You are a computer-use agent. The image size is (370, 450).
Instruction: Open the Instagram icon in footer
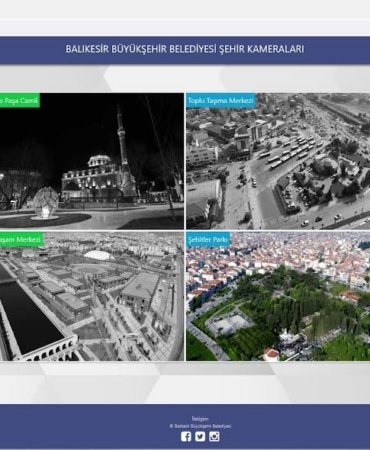[x=214, y=437]
